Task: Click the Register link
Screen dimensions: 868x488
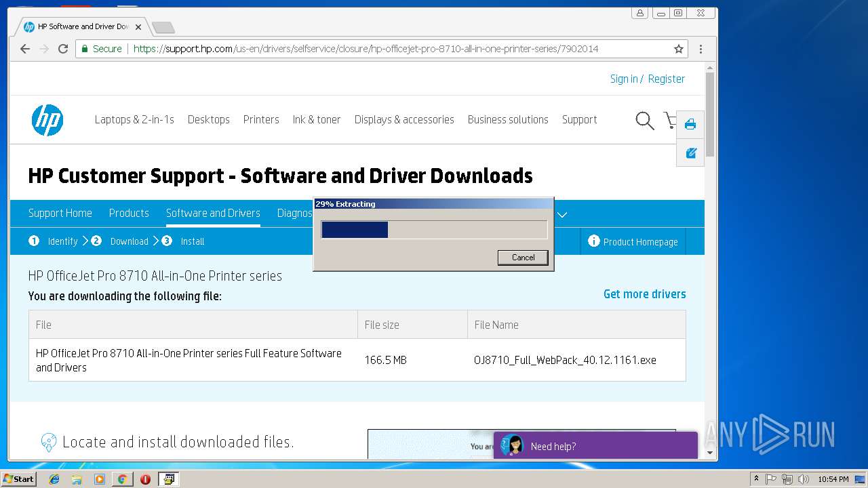Action: coord(667,79)
